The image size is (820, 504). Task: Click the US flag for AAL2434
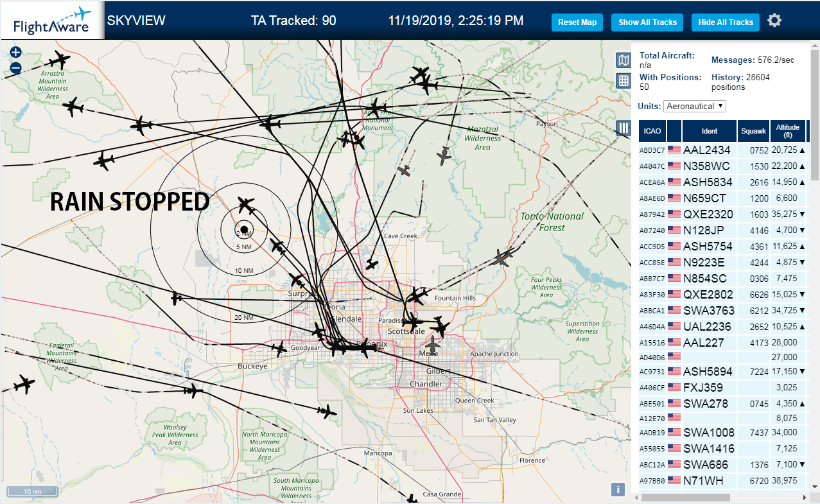tap(674, 150)
